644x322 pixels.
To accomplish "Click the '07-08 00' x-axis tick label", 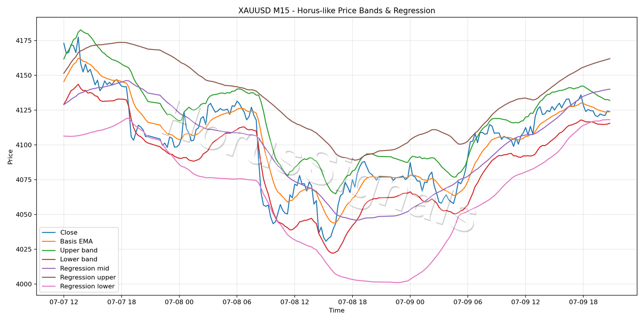I will point(179,302).
